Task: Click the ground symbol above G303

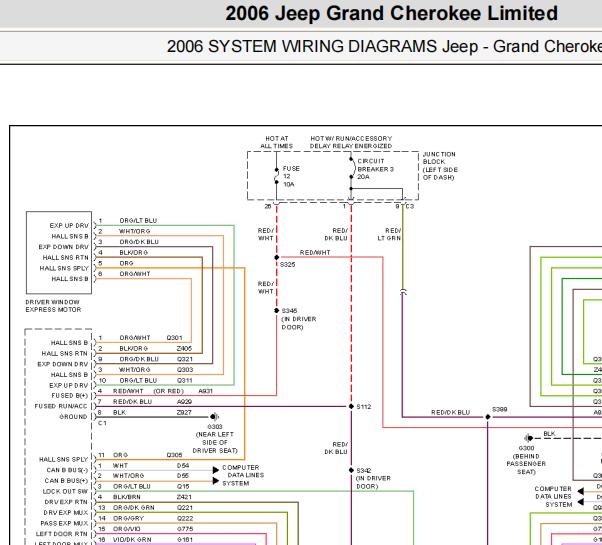Action: 215,417
